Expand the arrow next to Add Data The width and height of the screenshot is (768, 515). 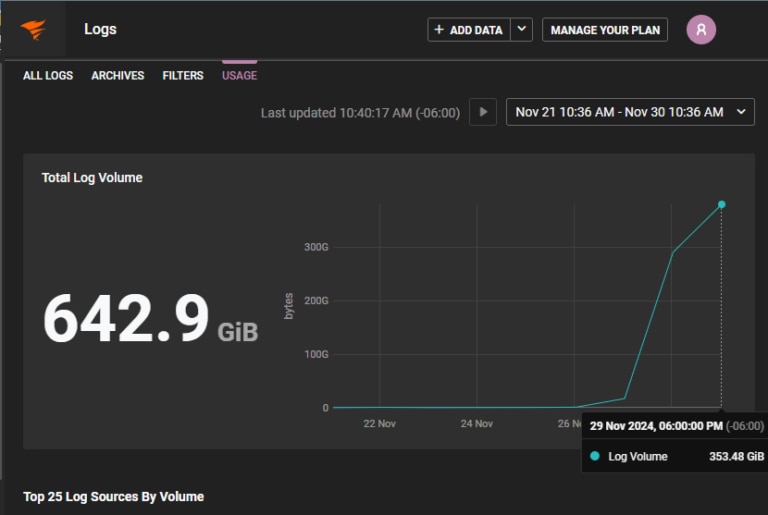pos(521,30)
